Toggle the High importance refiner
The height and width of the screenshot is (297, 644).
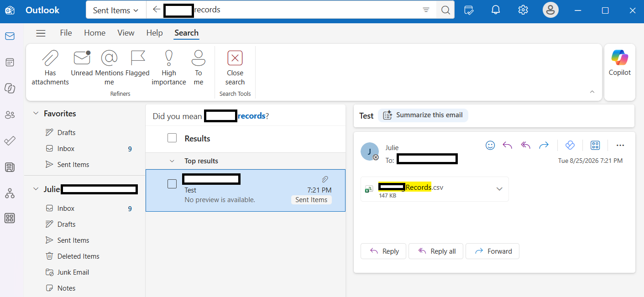tap(169, 68)
